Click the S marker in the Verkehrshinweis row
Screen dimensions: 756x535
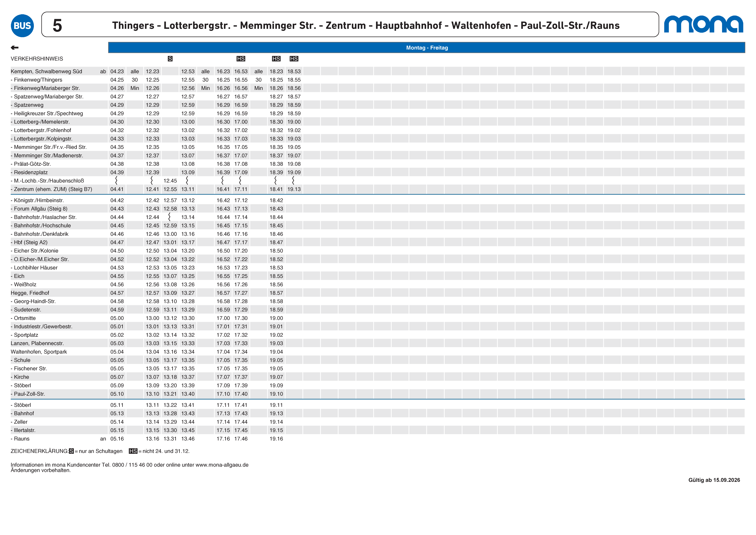[x=170, y=59]
